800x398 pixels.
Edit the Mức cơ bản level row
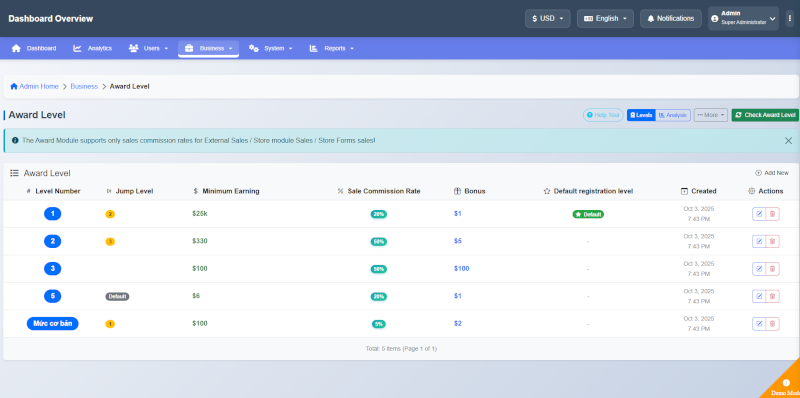tap(759, 324)
